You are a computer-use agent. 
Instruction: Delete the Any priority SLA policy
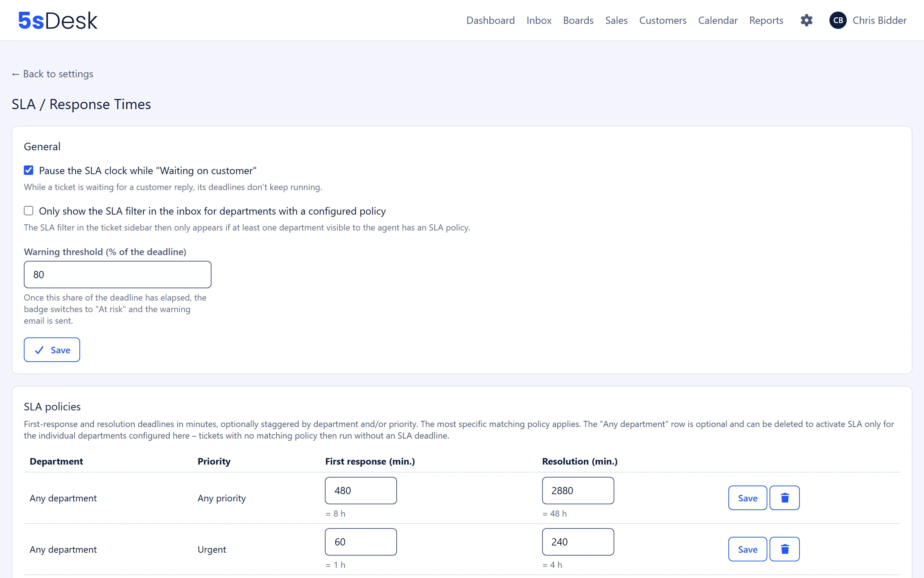785,498
